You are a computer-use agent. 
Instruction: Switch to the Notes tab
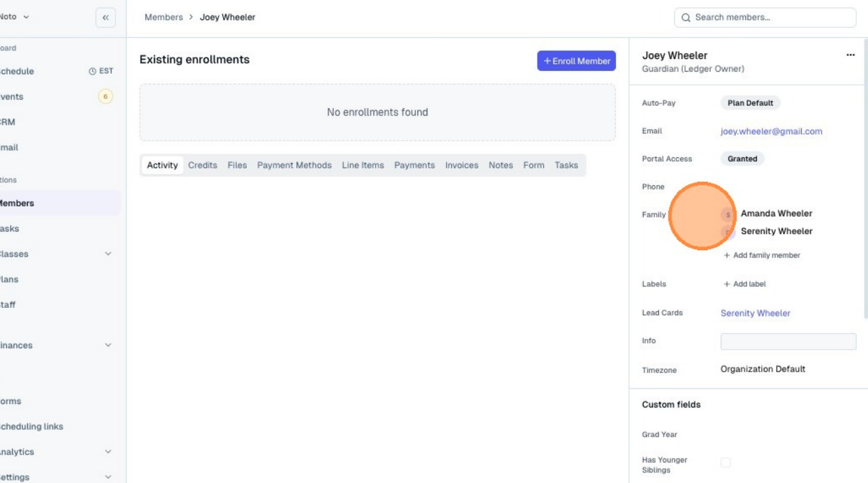(x=500, y=165)
